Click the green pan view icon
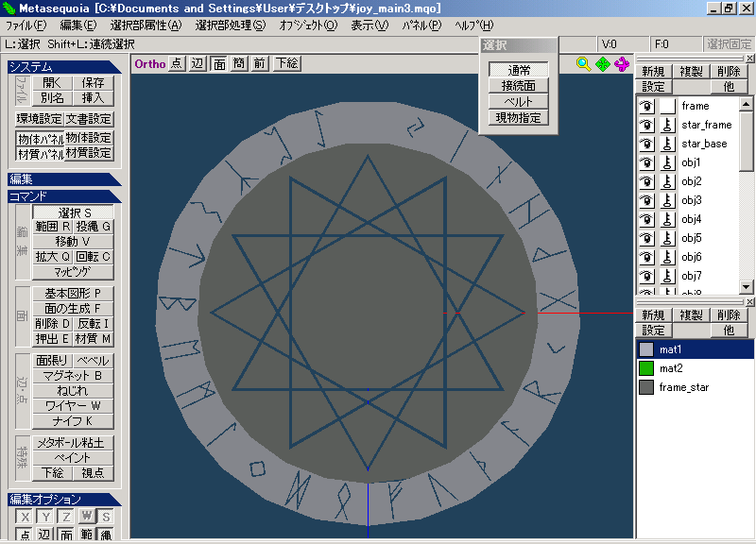Image resolution: width=756 pixels, height=544 pixels. click(x=603, y=64)
